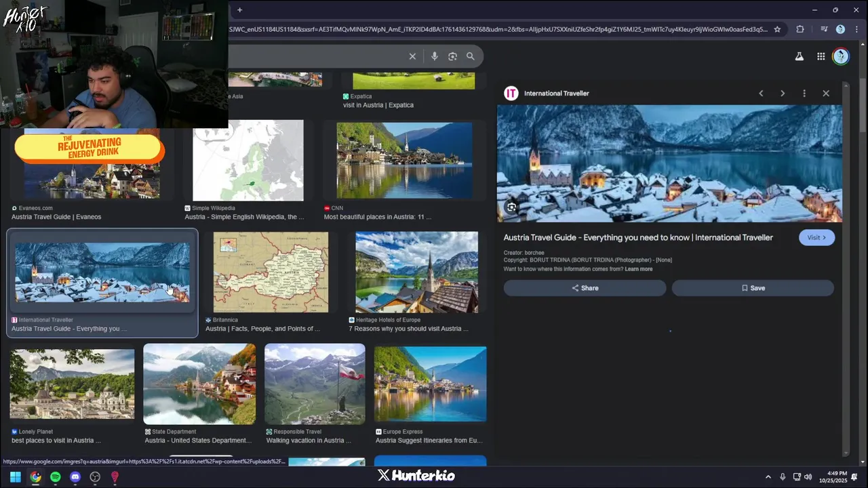Open the CNN most beautiful places thumbnail
The image size is (868, 488).
404,161
